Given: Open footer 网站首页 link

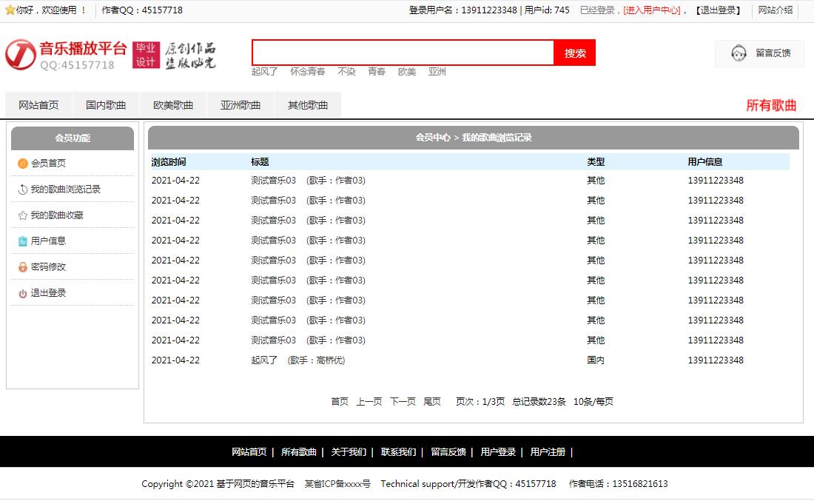Looking at the screenshot, I should pos(249,452).
